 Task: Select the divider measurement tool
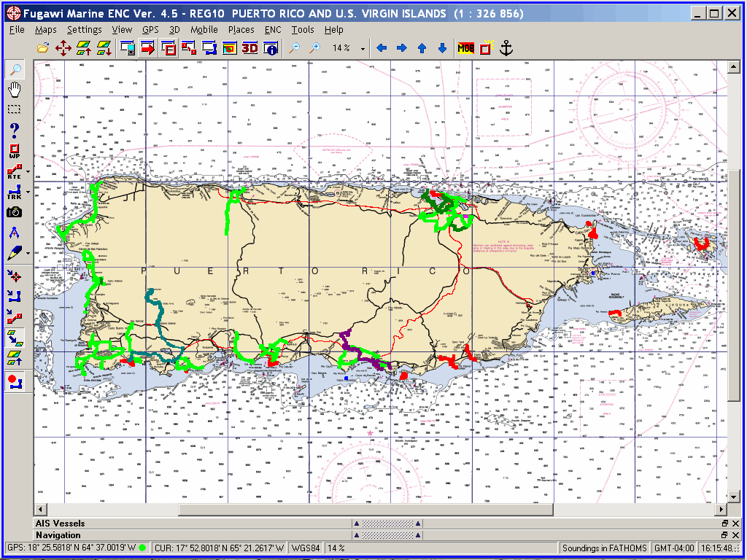coord(15,233)
